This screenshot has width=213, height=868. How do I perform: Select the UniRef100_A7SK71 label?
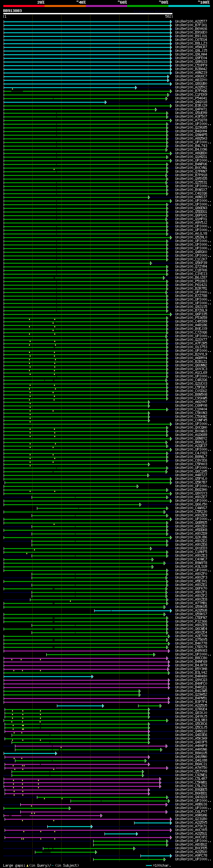(x=191, y=826)
